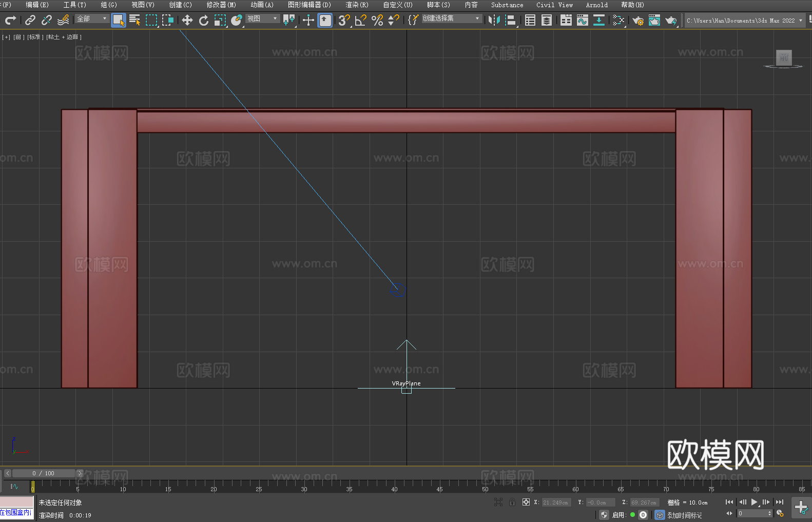The width and height of the screenshot is (812, 522).
Task: Click the Rectangular Selection Region icon
Action: [151, 20]
